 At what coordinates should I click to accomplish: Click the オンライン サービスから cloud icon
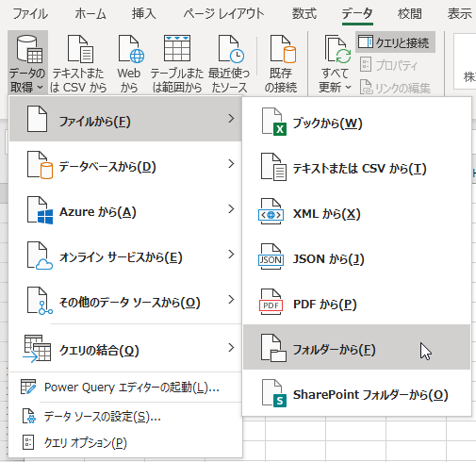tap(40, 256)
